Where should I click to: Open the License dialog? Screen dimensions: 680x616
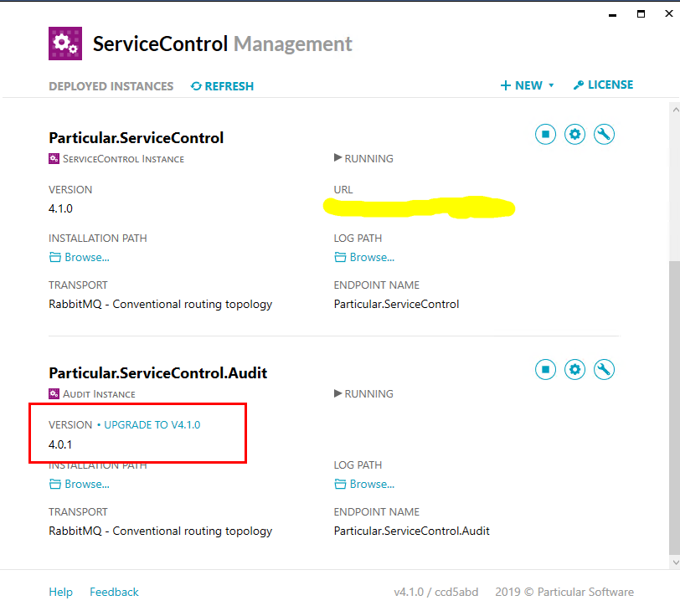[x=603, y=85]
